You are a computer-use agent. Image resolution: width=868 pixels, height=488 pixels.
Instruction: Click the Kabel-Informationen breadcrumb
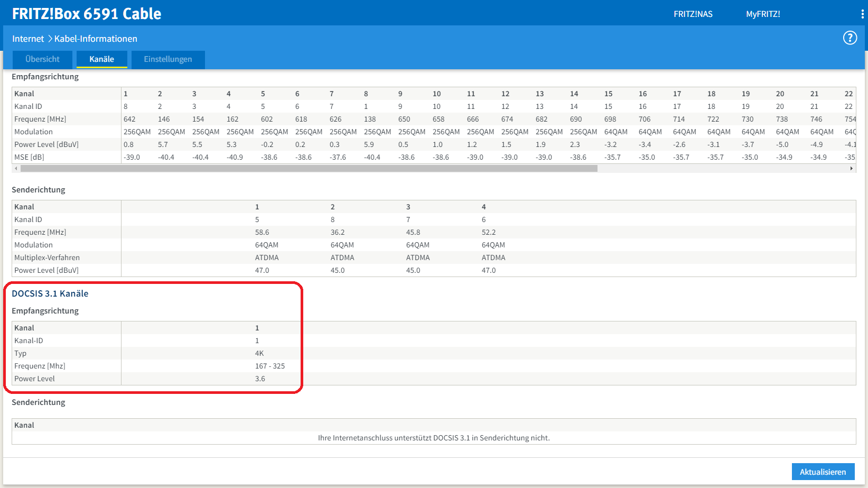[x=96, y=38]
